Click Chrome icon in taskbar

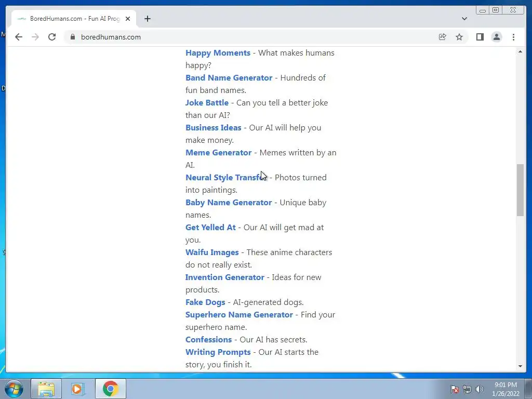(110, 389)
